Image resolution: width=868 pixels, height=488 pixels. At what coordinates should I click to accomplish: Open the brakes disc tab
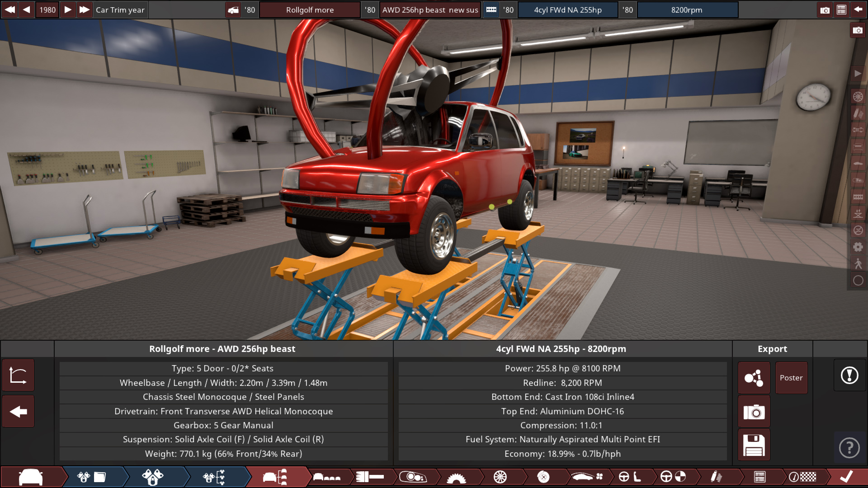tap(543, 477)
